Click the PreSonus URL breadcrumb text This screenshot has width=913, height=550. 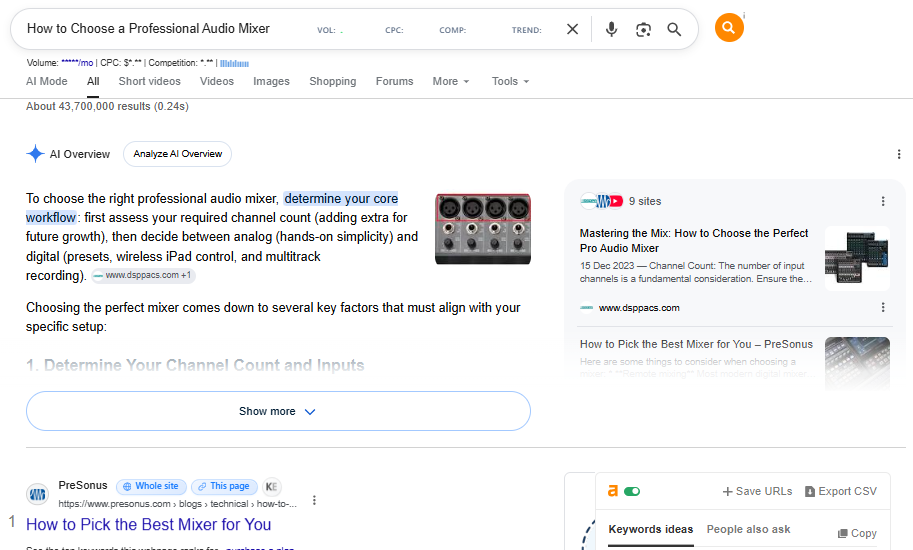coord(178,504)
